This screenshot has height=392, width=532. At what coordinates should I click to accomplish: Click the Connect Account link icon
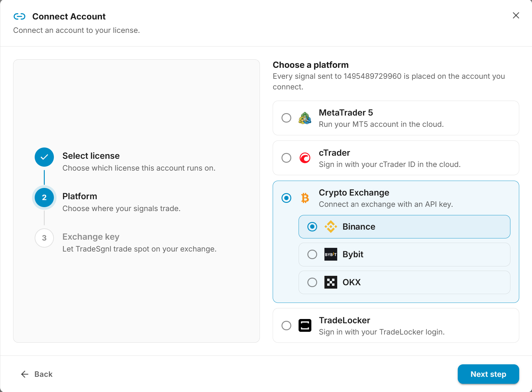coord(19,16)
